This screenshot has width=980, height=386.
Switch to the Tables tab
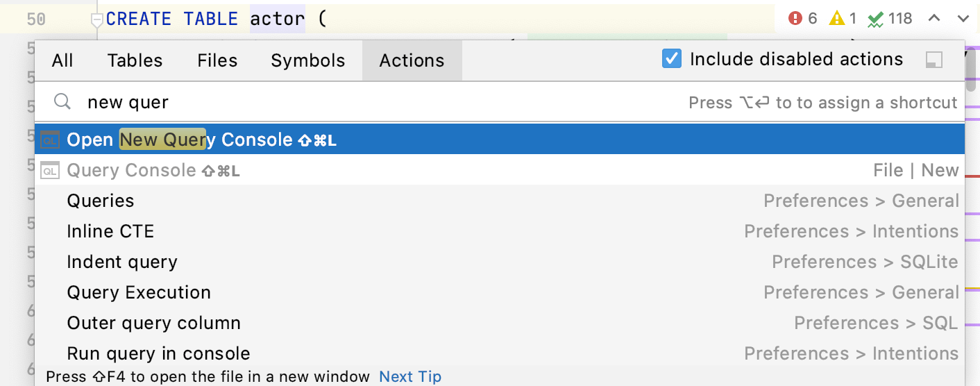point(135,60)
